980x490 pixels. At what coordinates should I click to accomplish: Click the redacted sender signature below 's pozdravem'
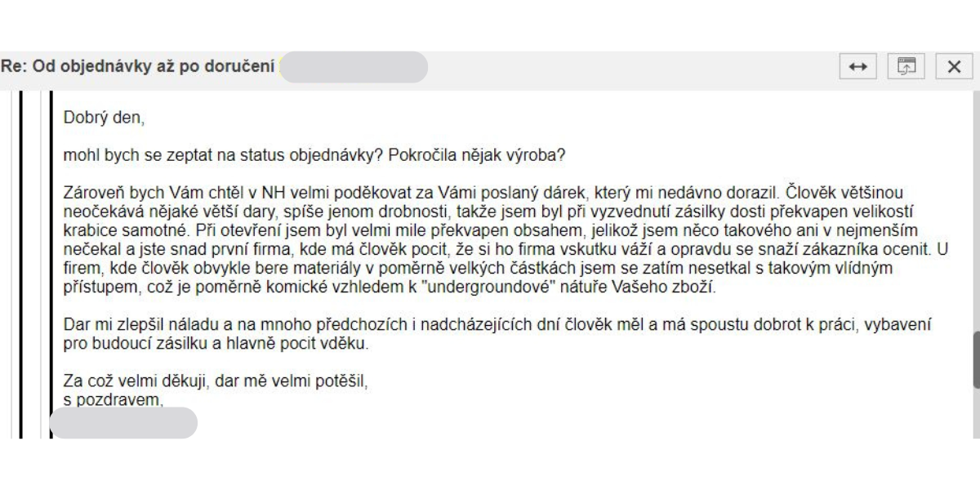(123, 423)
